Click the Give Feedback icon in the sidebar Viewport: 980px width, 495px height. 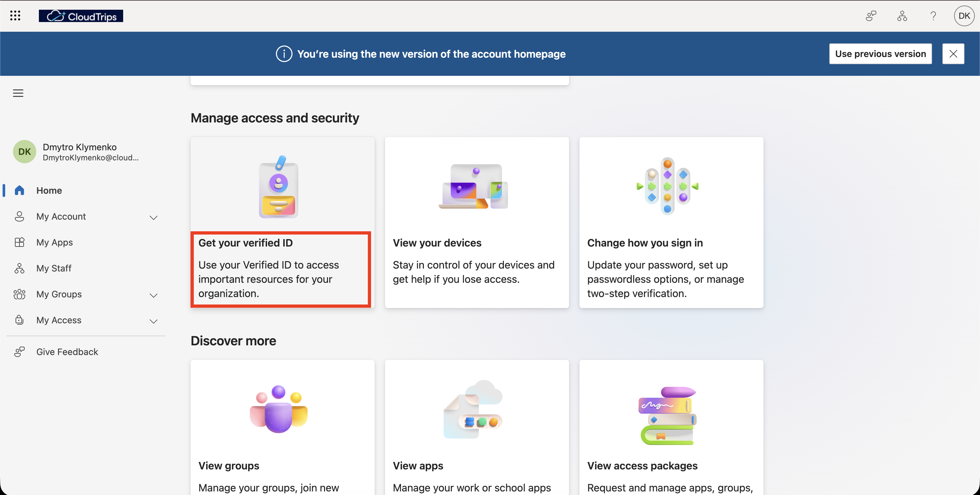tap(19, 352)
